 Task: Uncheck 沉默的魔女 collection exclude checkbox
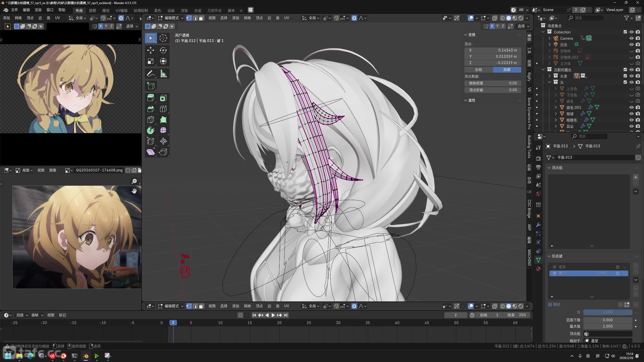625,70
